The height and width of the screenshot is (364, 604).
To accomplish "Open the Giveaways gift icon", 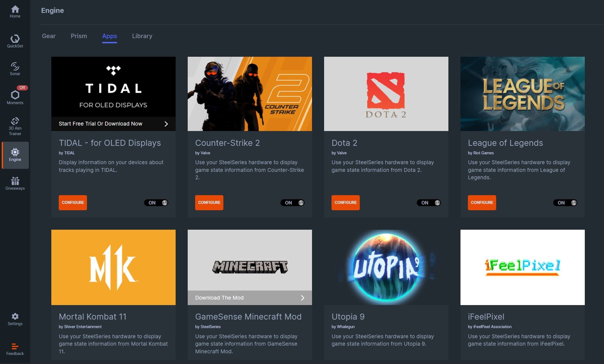I will [x=15, y=183].
